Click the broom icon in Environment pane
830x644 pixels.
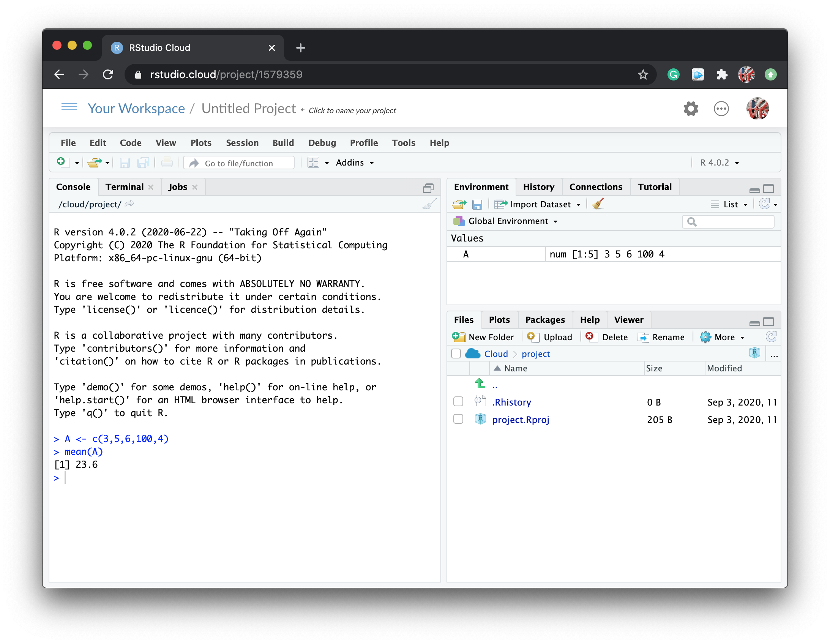click(x=598, y=204)
